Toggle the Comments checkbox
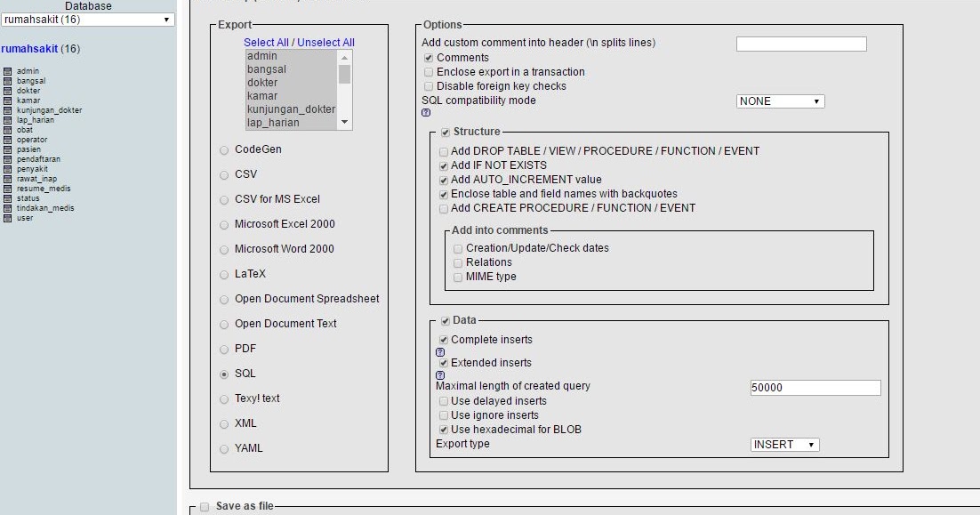This screenshot has width=980, height=515. [x=429, y=58]
